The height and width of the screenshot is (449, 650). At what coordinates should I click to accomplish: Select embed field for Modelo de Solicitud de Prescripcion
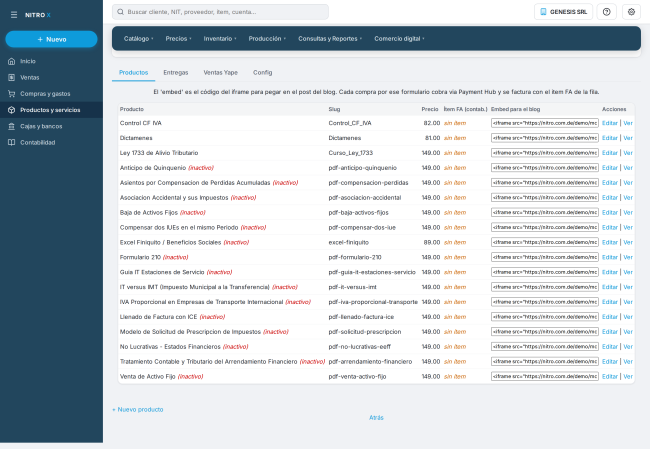545,332
